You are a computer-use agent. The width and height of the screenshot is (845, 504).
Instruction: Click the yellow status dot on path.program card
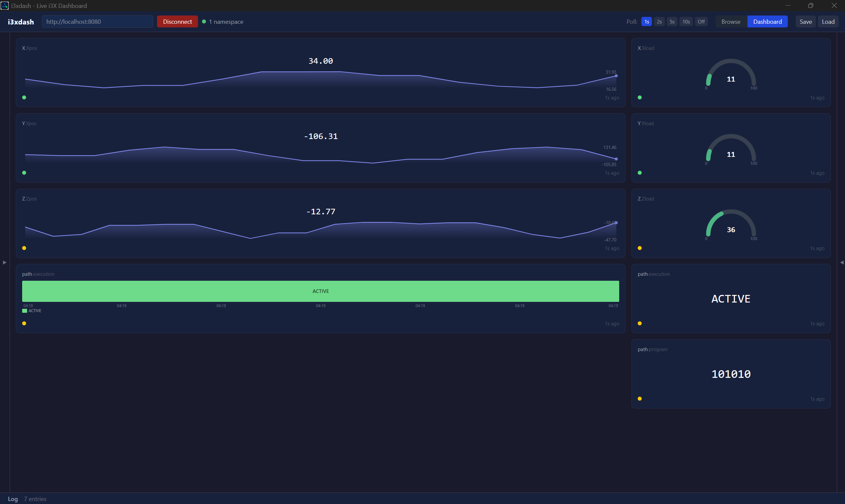[x=640, y=398]
